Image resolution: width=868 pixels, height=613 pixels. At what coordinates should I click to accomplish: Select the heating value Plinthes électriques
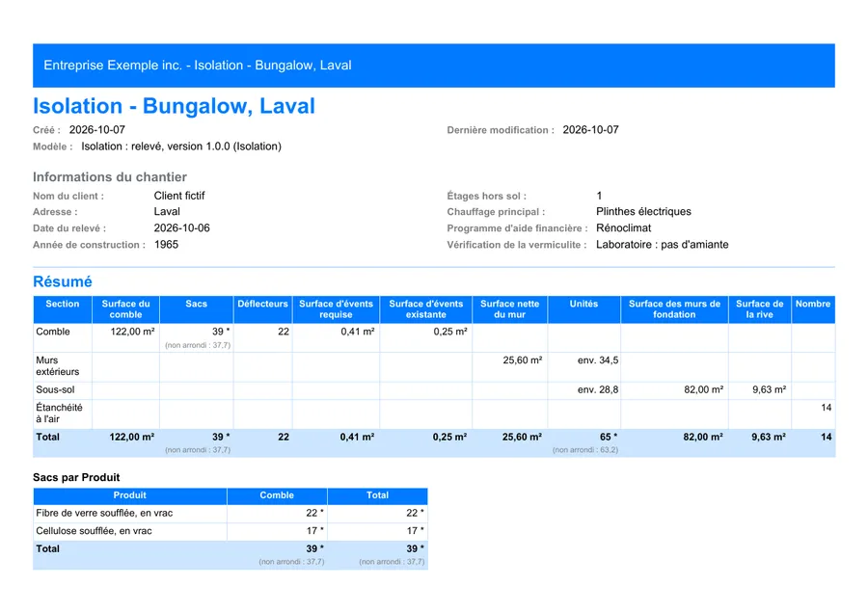[643, 212]
